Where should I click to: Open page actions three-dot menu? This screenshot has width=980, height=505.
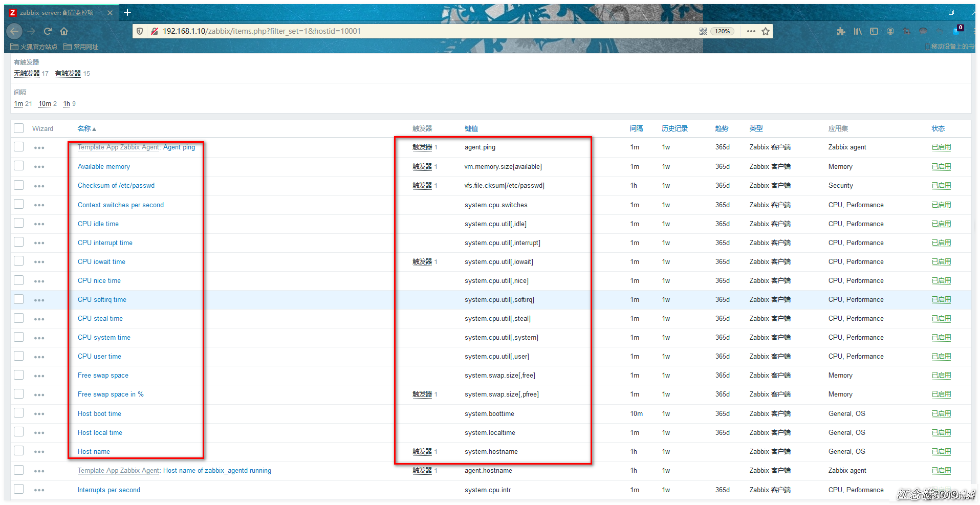751,31
